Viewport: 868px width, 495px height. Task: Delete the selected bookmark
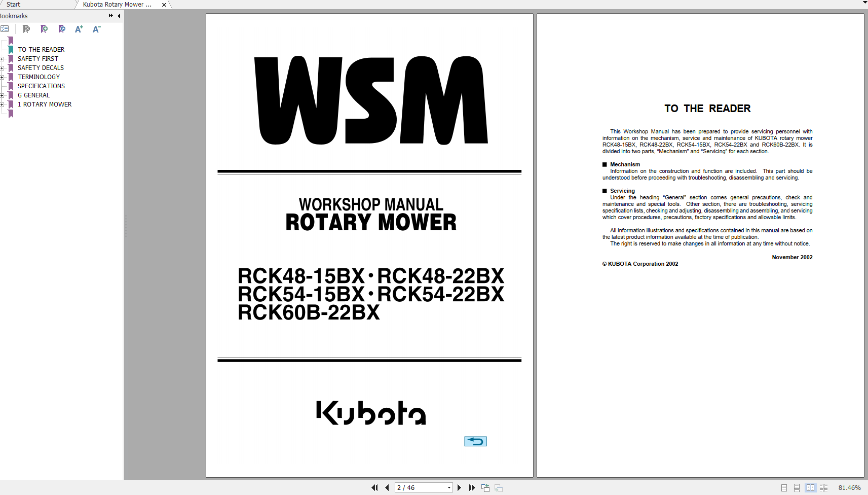click(26, 29)
